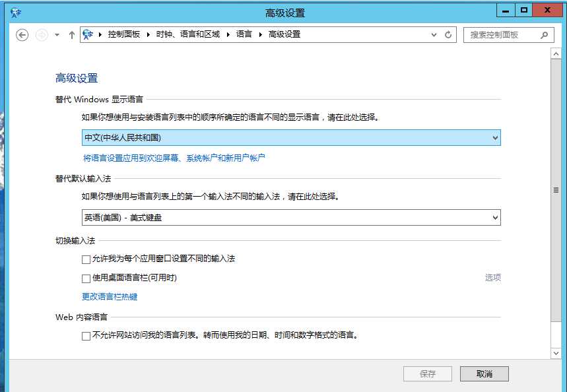This screenshot has height=392, width=567.
Task: Maximize the 高级设置 window
Action: coord(523,11)
